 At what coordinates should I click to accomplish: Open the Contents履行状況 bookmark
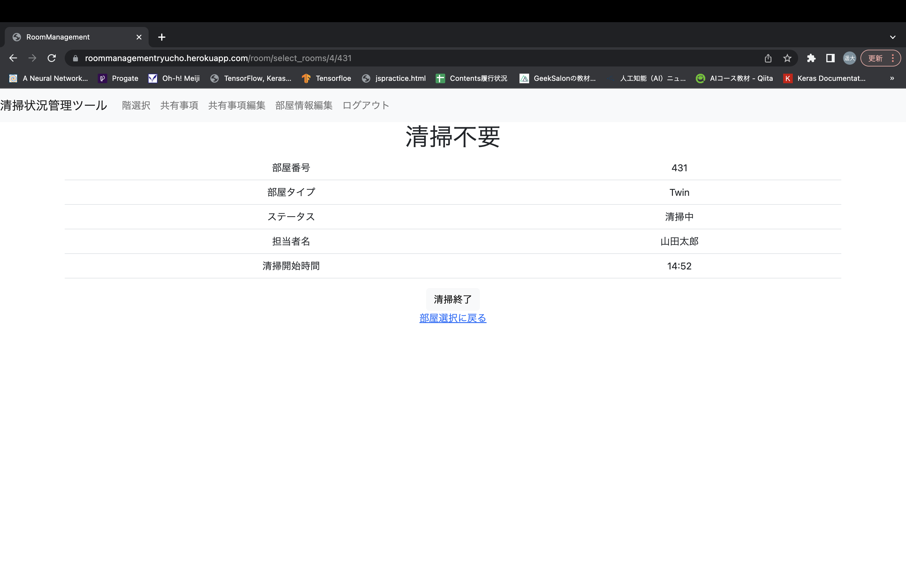472,78
